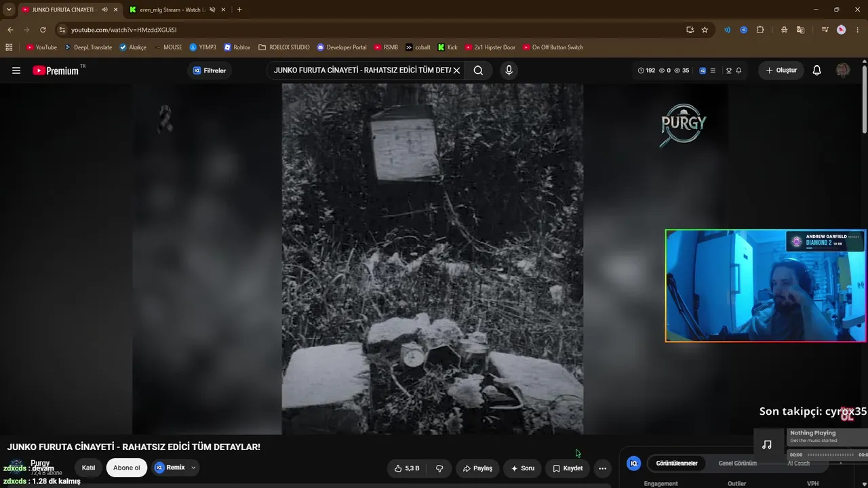
Task: Click the vidIQ round badge beside Görüntülenmeler
Action: 634,464
